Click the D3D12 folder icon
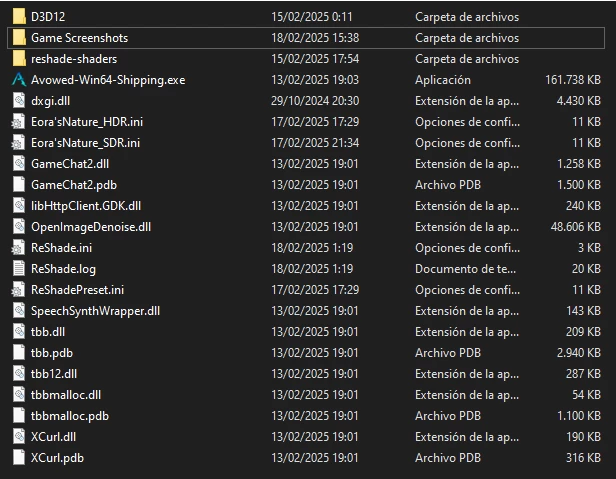The height and width of the screenshot is (479, 616). coord(19,17)
